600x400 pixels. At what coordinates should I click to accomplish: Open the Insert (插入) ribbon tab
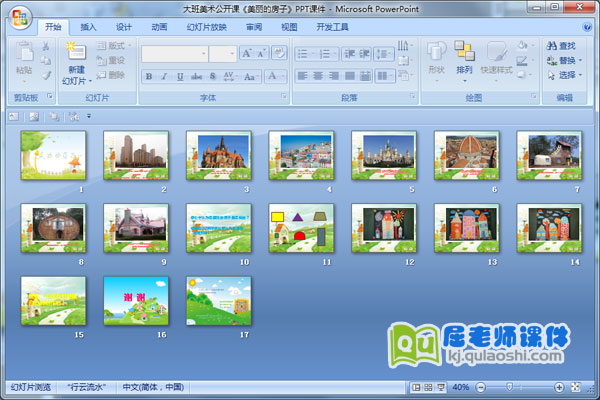89,27
